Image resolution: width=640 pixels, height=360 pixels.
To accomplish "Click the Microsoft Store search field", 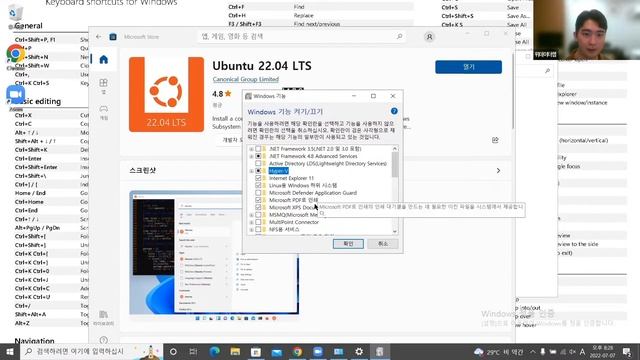I will click(302, 37).
